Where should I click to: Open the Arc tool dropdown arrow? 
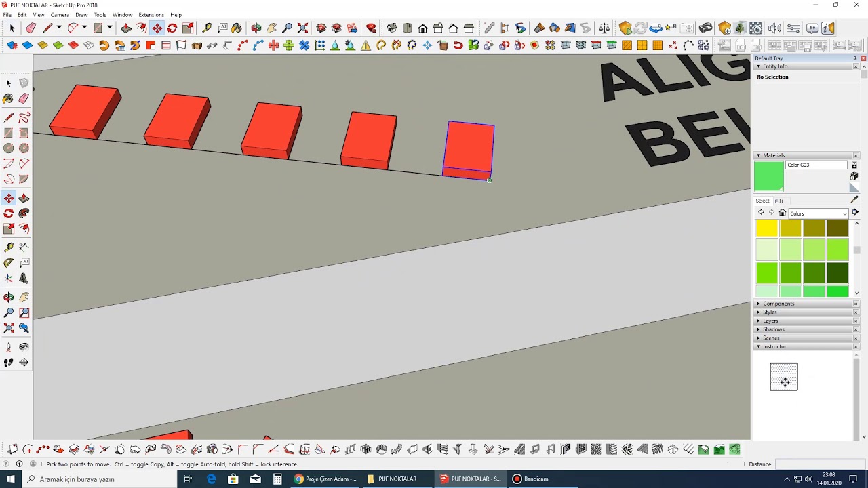coord(84,28)
